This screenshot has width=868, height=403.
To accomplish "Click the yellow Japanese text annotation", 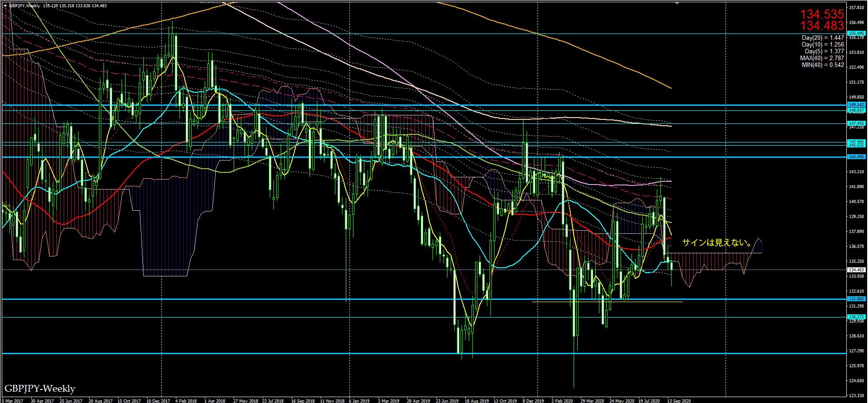I will (717, 243).
